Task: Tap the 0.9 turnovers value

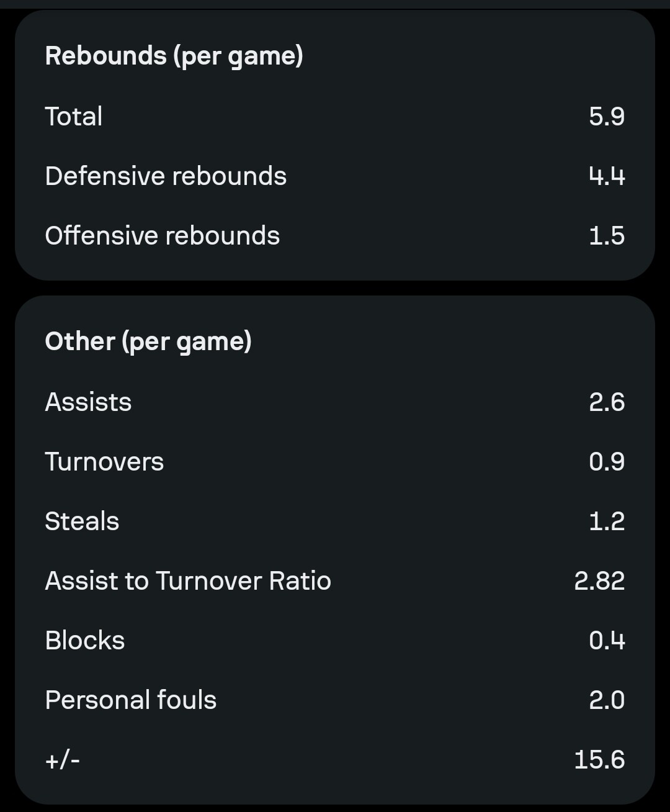Action: pos(606,461)
